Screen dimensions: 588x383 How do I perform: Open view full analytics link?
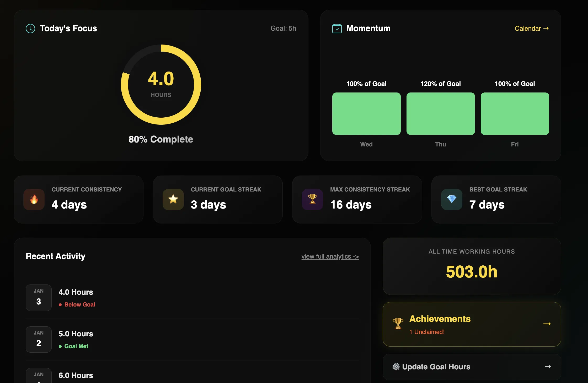tap(330, 256)
